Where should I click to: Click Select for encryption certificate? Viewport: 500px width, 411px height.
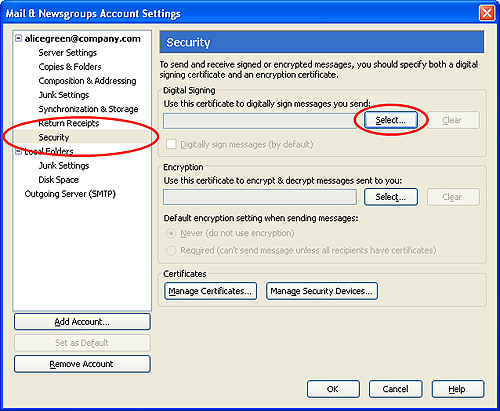[x=391, y=197]
